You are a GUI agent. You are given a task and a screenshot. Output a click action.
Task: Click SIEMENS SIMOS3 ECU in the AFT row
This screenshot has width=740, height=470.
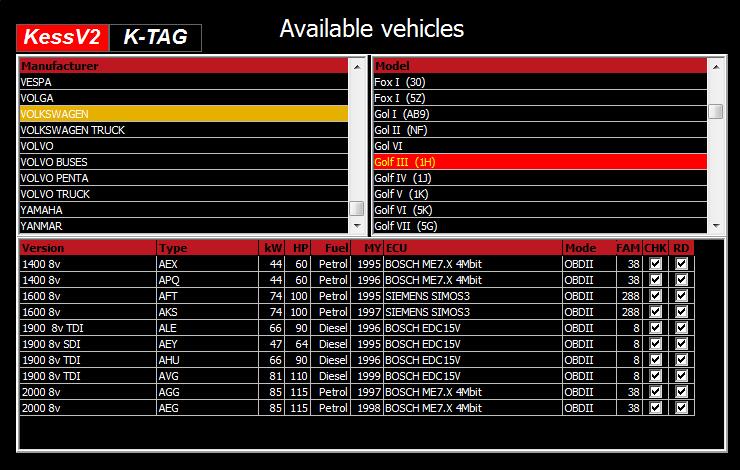coord(473,296)
